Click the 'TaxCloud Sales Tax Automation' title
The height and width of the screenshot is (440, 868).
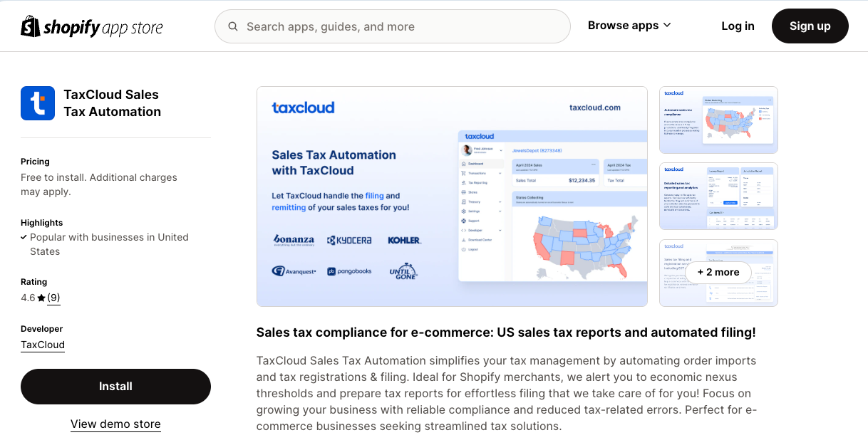[113, 103]
